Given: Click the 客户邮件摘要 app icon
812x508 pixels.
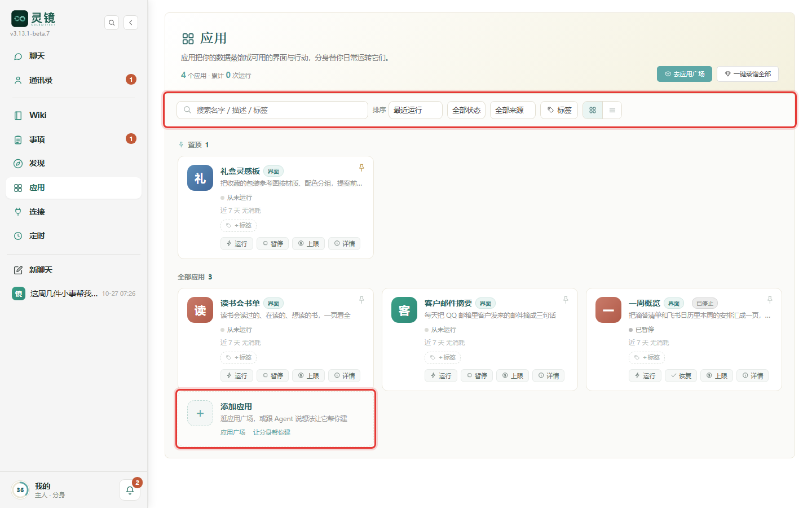Looking at the screenshot, I should click(x=404, y=310).
